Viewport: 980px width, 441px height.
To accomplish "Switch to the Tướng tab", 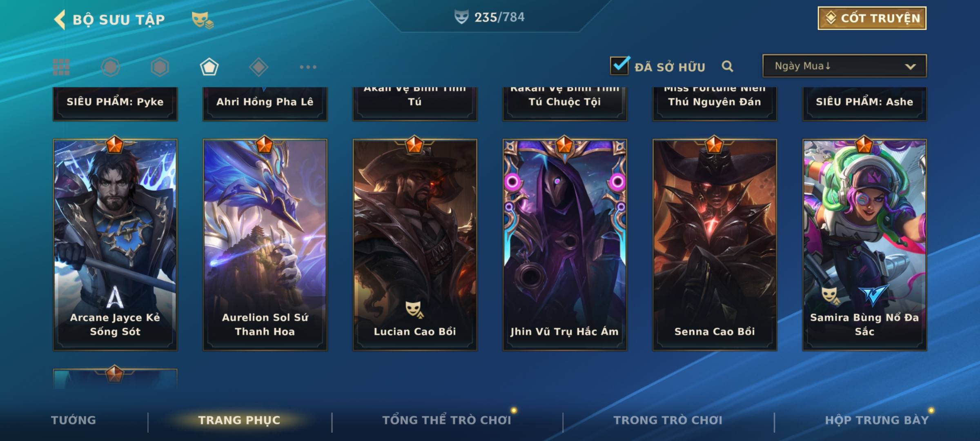I will (73, 420).
